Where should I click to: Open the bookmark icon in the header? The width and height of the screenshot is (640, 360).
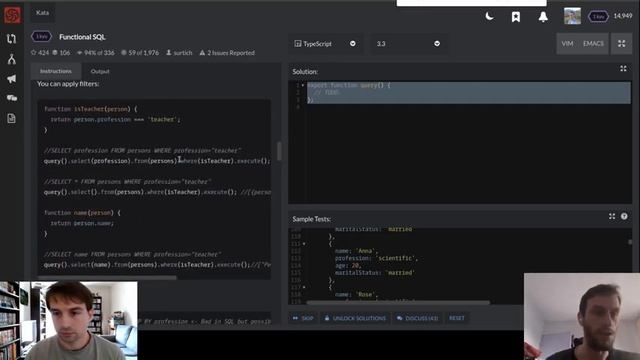click(x=516, y=17)
